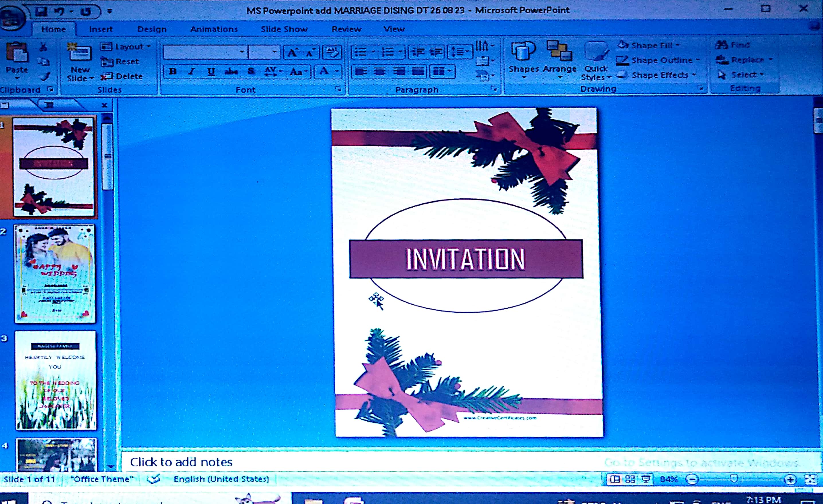Open the Insert ribbon tab
Screen dimensions: 823x504
tap(101, 29)
